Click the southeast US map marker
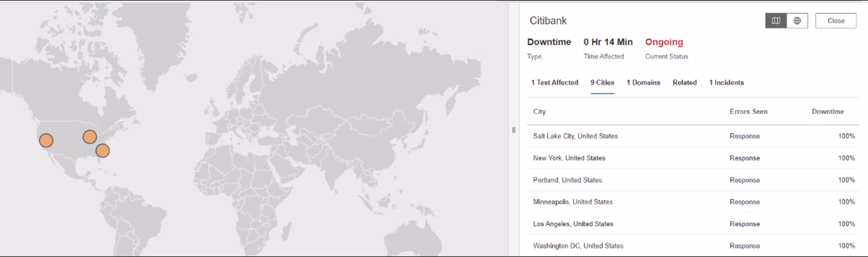This screenshot has width=868, height=257. coord(103,151)
